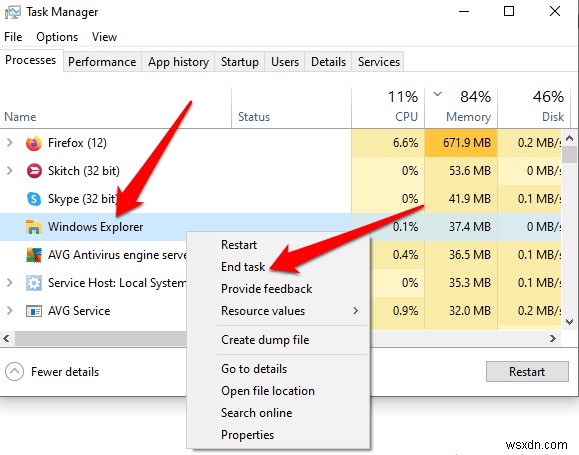579x455 pixels.
Task: Click the horizontal scrollbar right arrow
Action: click(552, 338)
